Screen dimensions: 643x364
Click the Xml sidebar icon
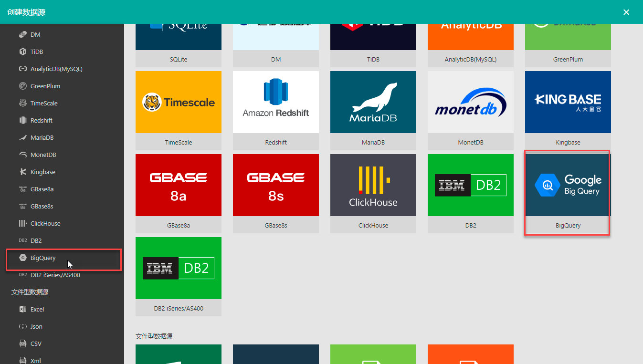pyautogui.click(x=22, y=361)
